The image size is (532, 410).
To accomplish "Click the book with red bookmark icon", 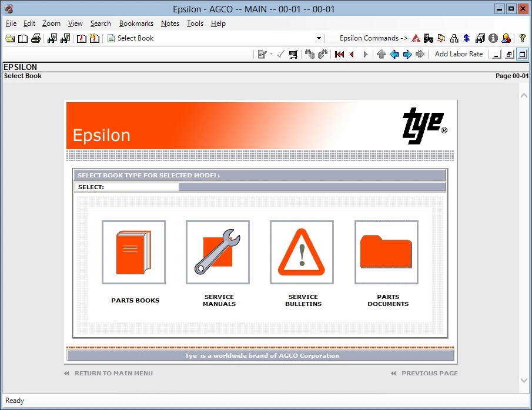I will click(x=82, y=38).
